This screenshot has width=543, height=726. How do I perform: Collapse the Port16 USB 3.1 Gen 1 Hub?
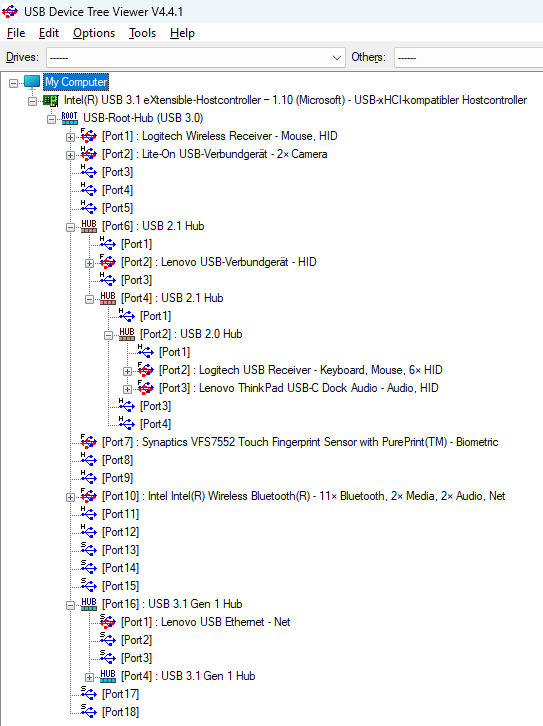pyautogui.click(x=70, y=606)
